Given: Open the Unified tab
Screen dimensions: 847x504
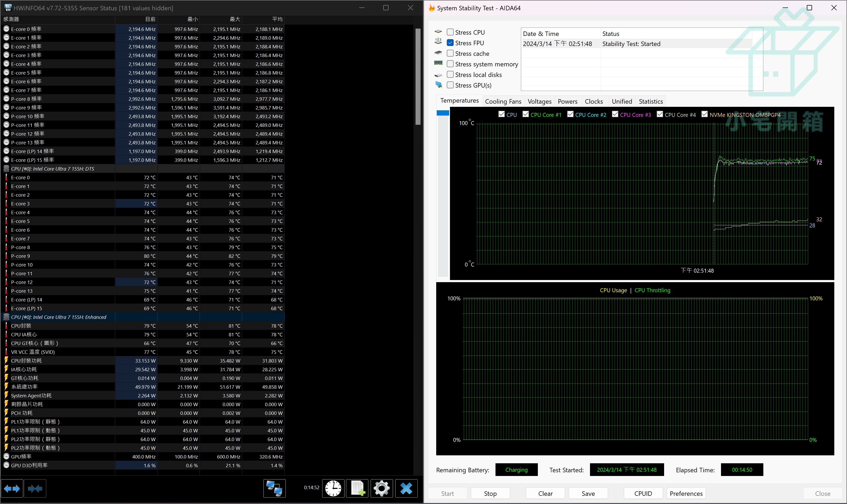Looking at the screenshot, I should [x=622, y=101].
